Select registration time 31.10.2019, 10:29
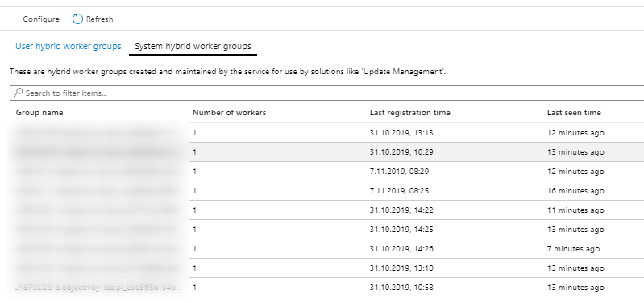The image size is (644, 303). [x=401, y=152]
